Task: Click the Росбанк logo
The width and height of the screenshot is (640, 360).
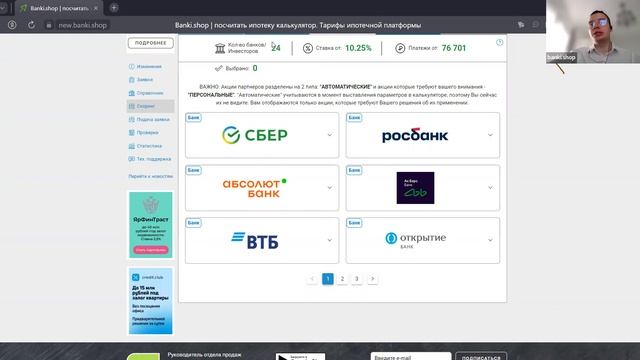Action: (415, 135)
